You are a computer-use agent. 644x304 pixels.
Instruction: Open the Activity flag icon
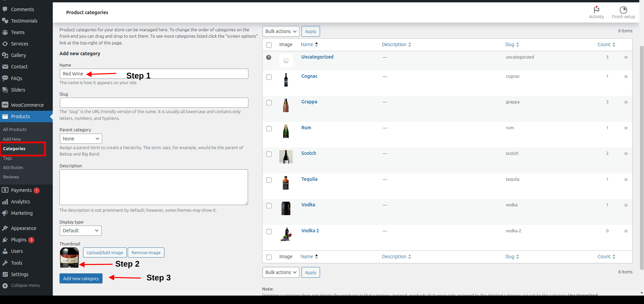(596, 9)
